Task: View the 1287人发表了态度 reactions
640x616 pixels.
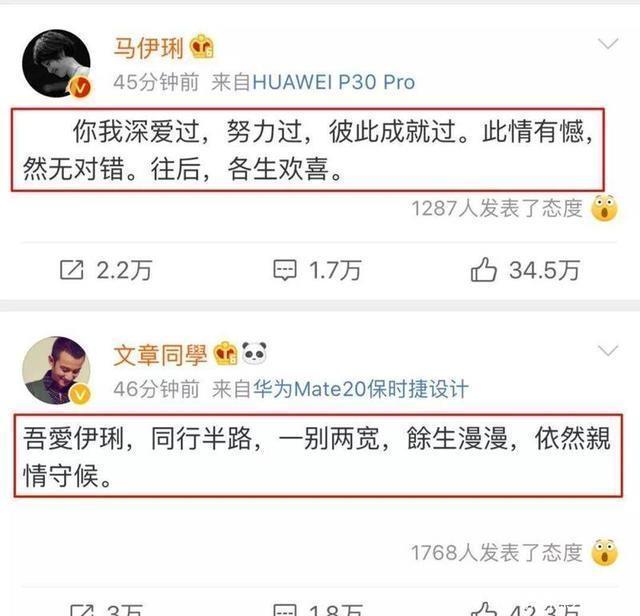Action: click(x=497, y=208)
